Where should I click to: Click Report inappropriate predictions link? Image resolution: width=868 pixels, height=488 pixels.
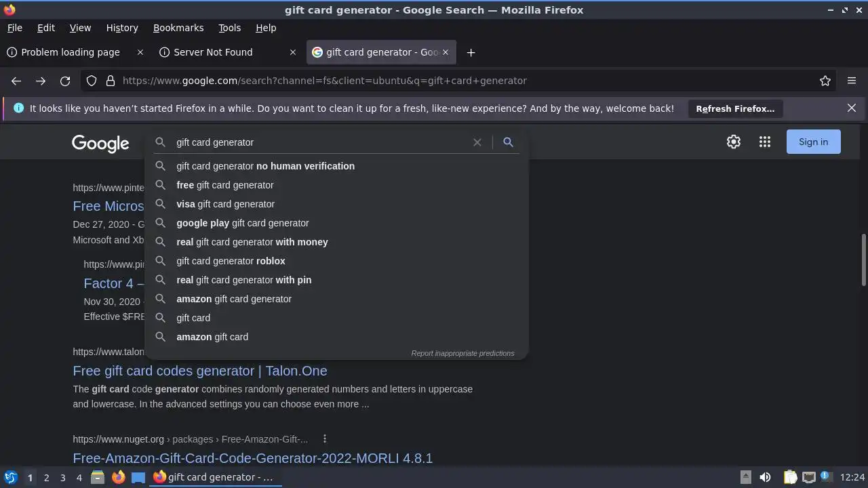462,353
